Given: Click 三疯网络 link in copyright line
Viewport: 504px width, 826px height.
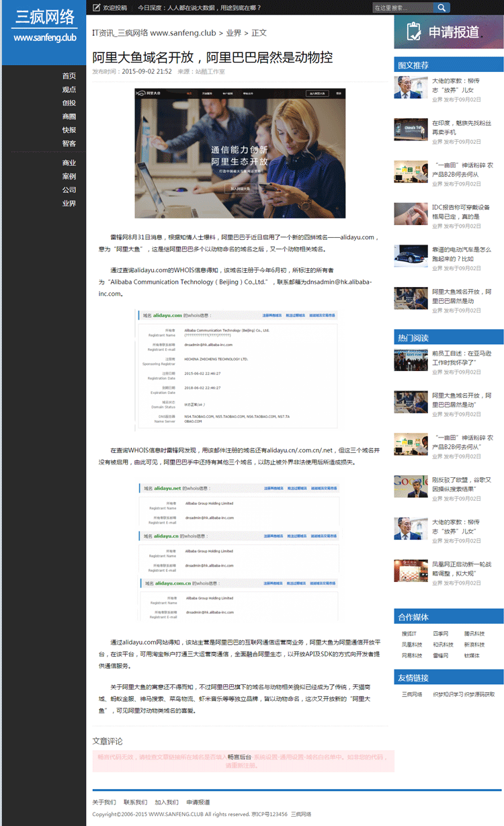Looking at the screenshot, I should (302, 814).
